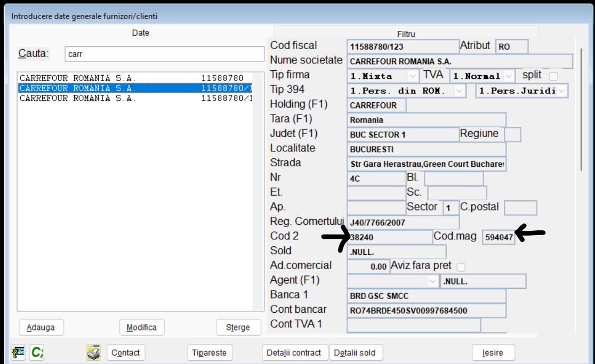
Task: Click the .NULL. field beside Agent
Action: [483, 281]
